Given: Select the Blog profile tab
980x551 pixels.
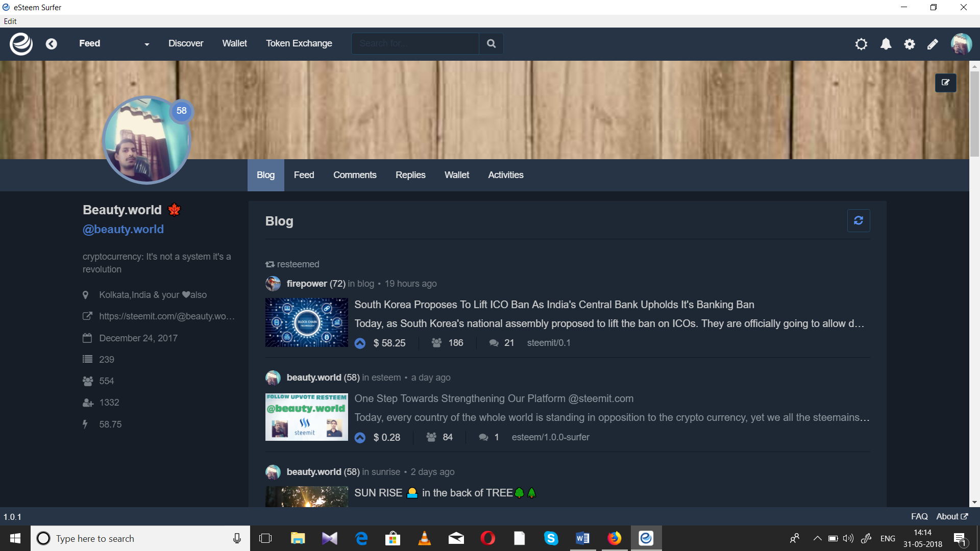Looking at the screenshot, I should point(265,175).
